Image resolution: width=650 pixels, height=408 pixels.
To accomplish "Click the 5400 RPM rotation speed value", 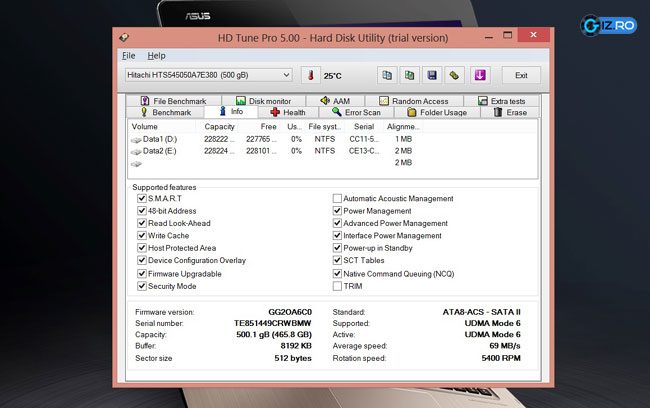I will [x=501, y=358].
